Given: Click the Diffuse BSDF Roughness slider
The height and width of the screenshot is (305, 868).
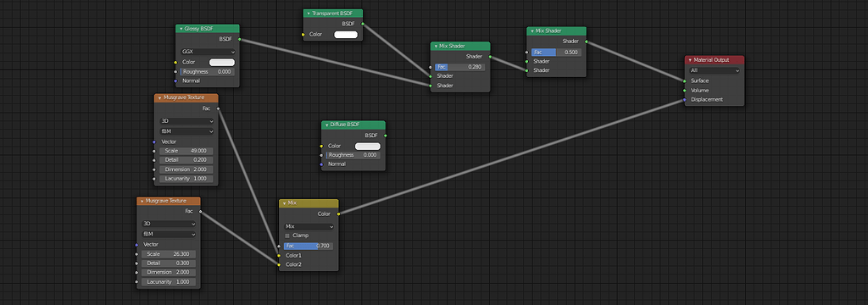Looking at the screenshot, I should (353, 155).
